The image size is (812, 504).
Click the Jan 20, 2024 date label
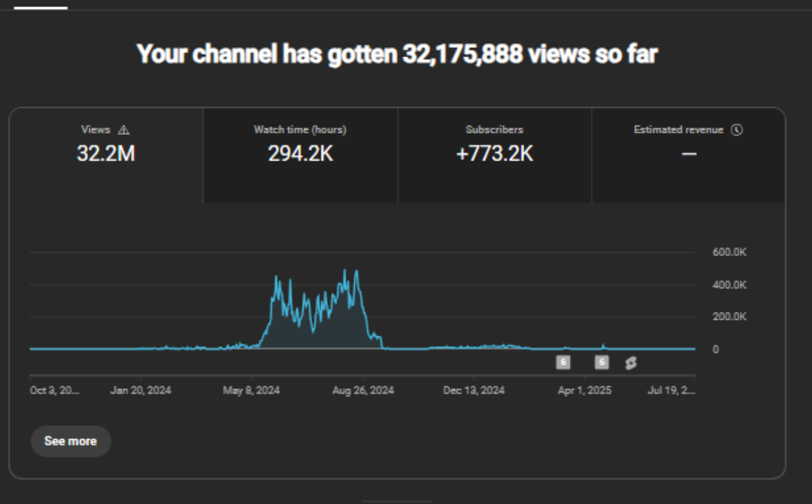tap(141, 390)
